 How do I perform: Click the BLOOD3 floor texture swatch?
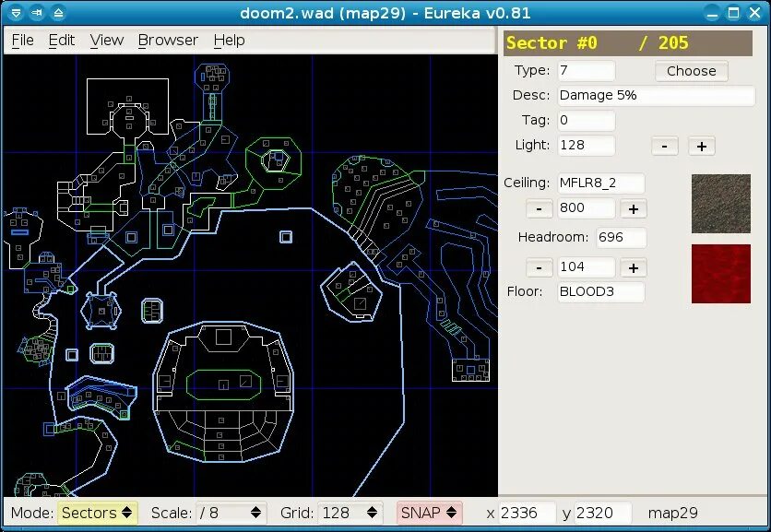pos(721,274)
